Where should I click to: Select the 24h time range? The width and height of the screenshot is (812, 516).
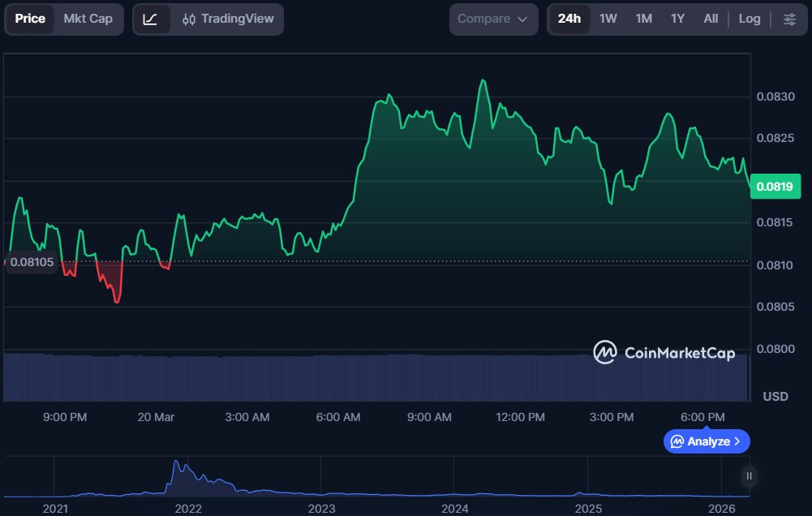(569, 19)
